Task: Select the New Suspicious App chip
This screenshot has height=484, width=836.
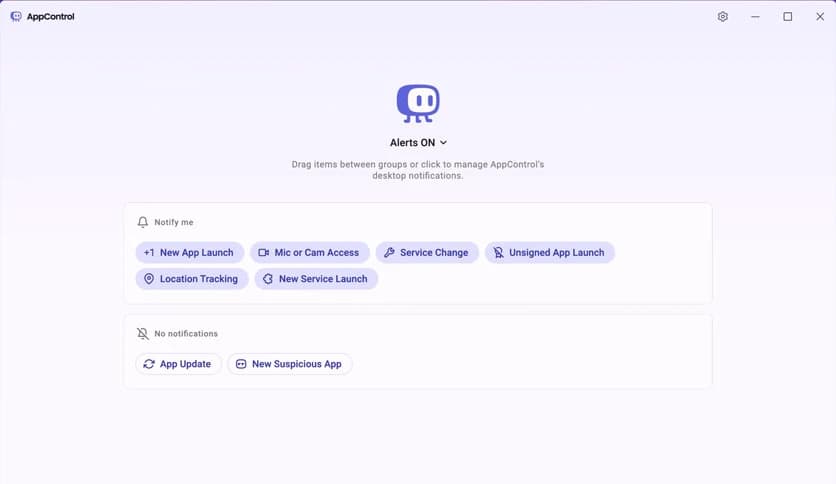Action: pyautogui.click(x=290, y=364)
